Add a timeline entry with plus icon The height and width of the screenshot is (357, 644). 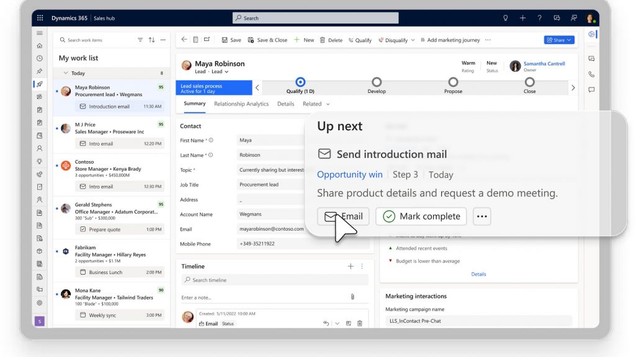click(x=351, y=267)
